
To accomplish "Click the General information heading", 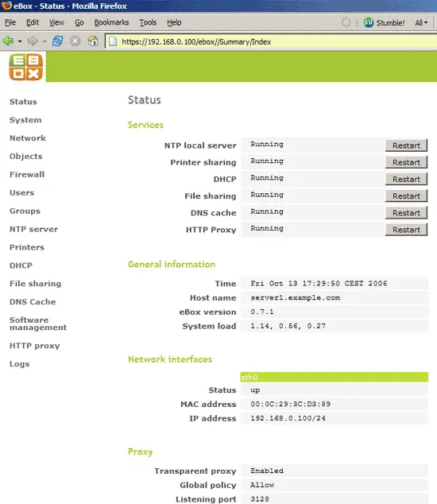I will [172, 264].
